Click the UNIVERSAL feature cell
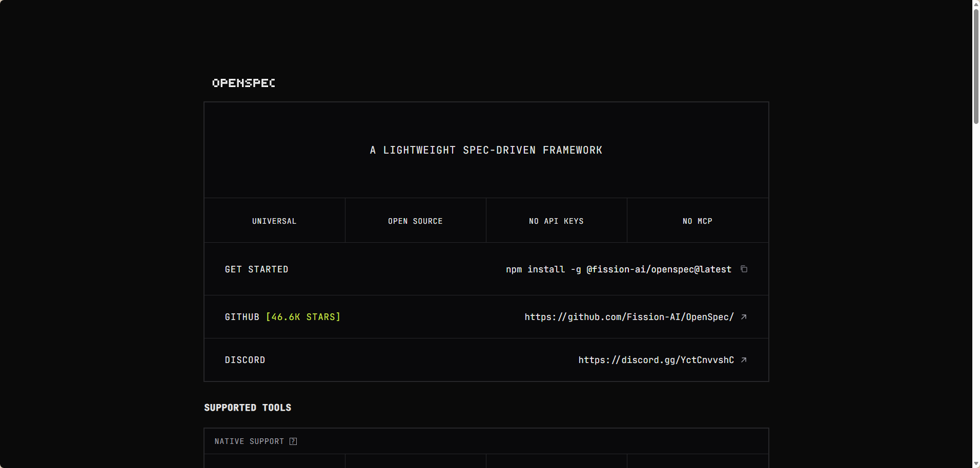The height and width of the screenshot is (468, 980). (x=275, y=221)
